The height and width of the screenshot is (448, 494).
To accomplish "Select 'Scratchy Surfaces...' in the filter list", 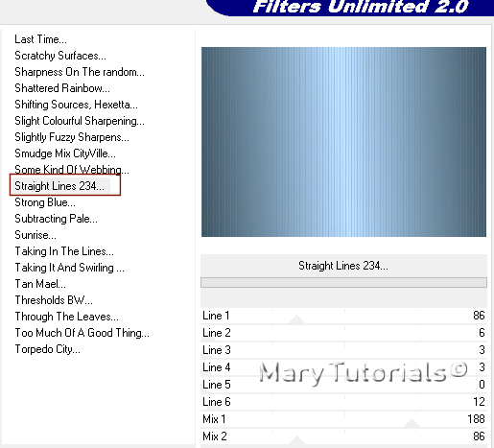I will pos(60,56).
